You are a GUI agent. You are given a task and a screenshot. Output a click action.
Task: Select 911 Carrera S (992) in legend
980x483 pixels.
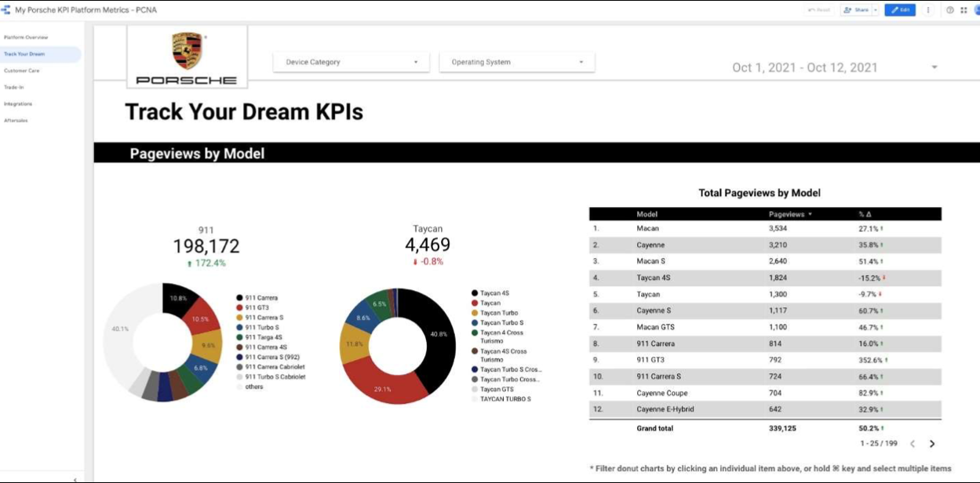click(268, 357)
